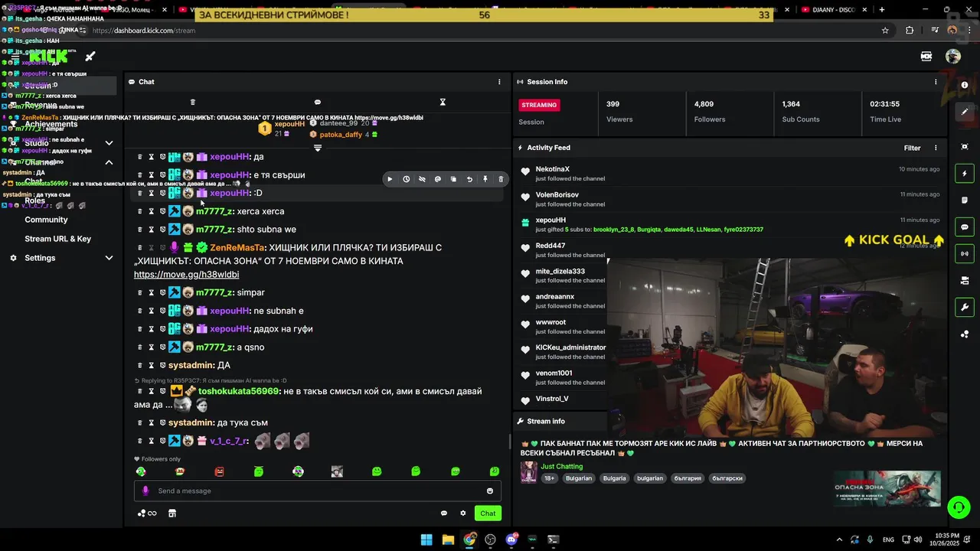Click the pencil edit icon in right sidebar
The height and width of the screenshot is (551, 980).
tap(965, 112)
